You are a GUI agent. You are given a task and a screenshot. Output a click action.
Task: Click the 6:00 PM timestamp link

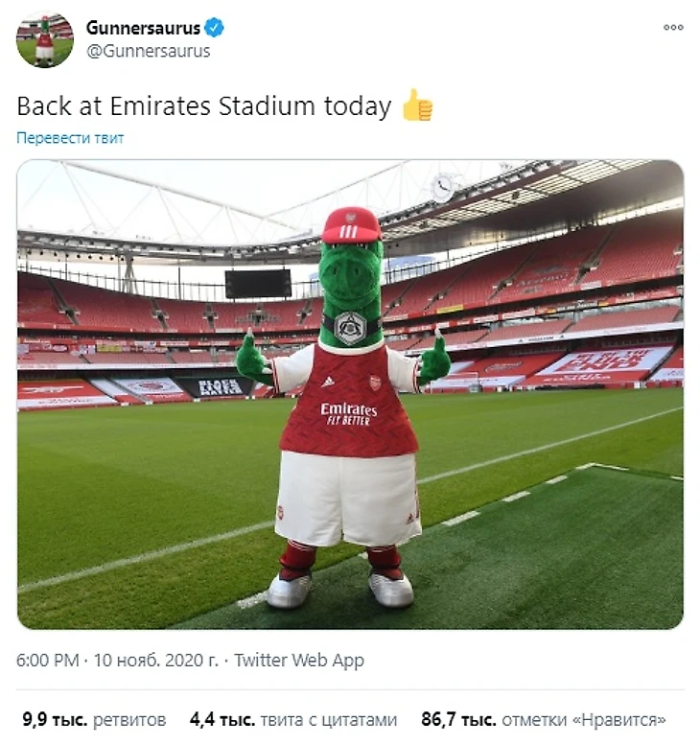pos(46,661)
